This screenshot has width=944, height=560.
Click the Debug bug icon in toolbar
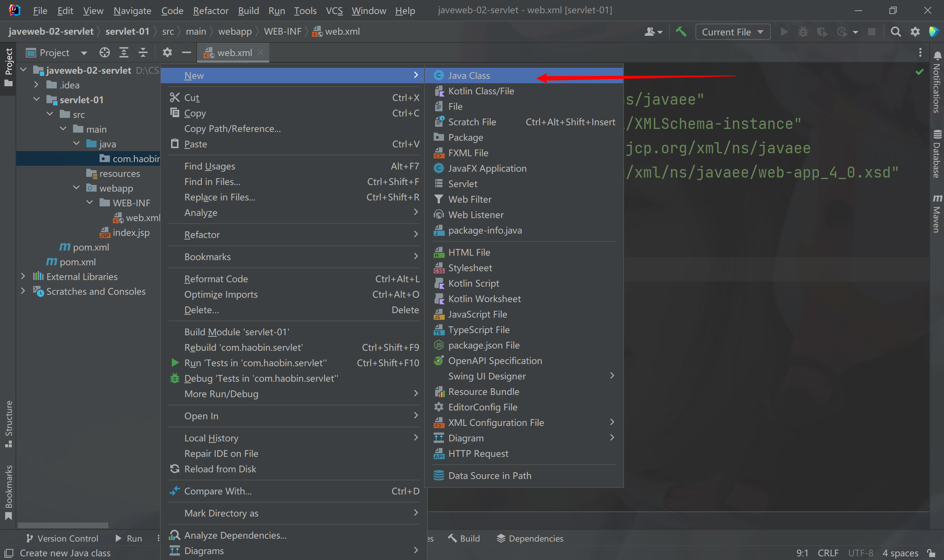click(803, 32)
